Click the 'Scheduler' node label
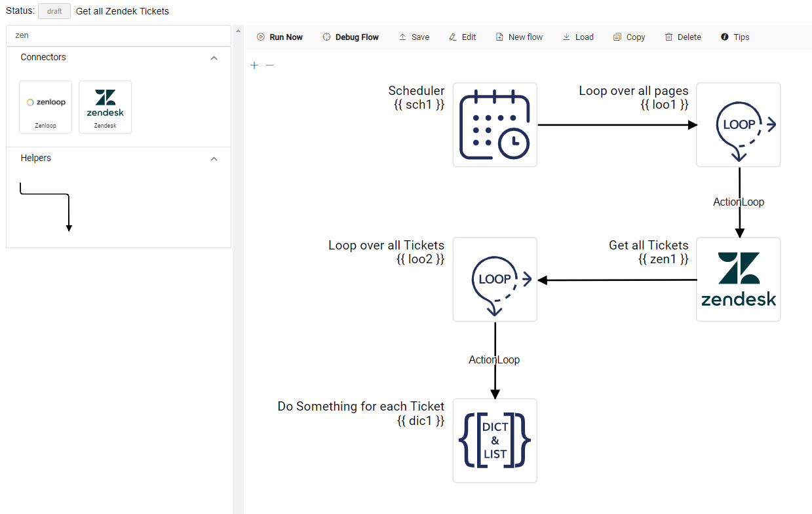The image size is (812, 514). pyautogui.click(x=416, y=91)
